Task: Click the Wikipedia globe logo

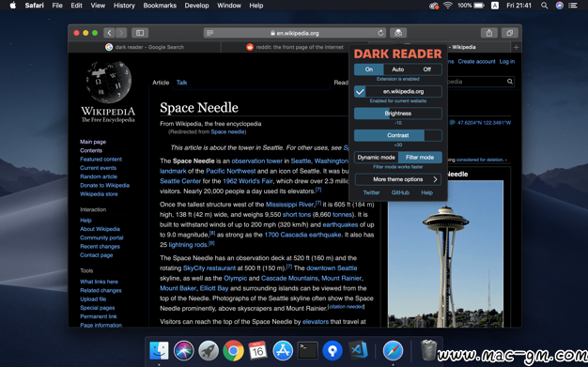Action: pos(109,82)
